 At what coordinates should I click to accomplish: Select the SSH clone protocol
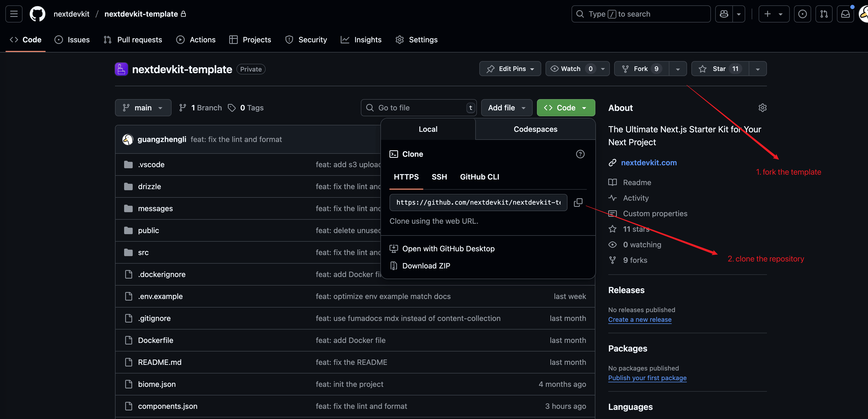(439, 177)
